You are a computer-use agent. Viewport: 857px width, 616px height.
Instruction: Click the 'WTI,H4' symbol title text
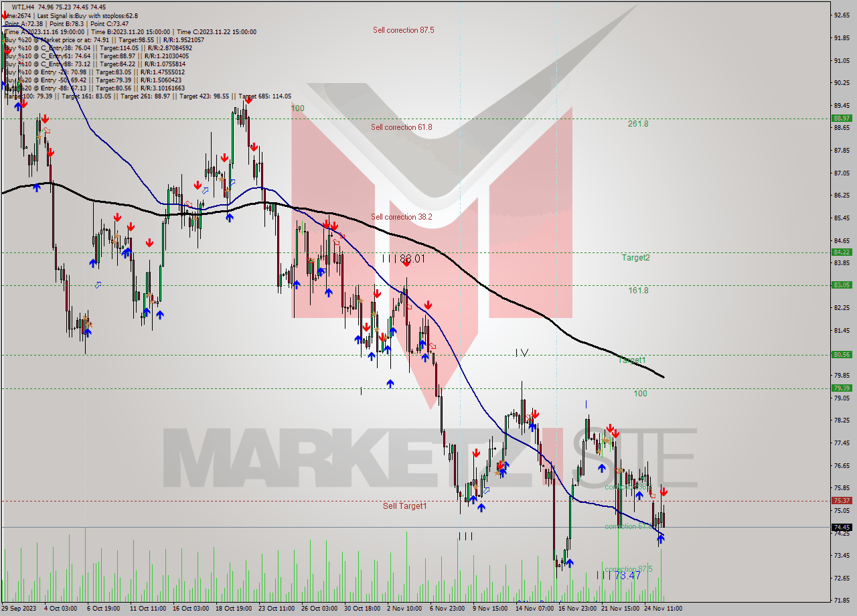(24, 7)
